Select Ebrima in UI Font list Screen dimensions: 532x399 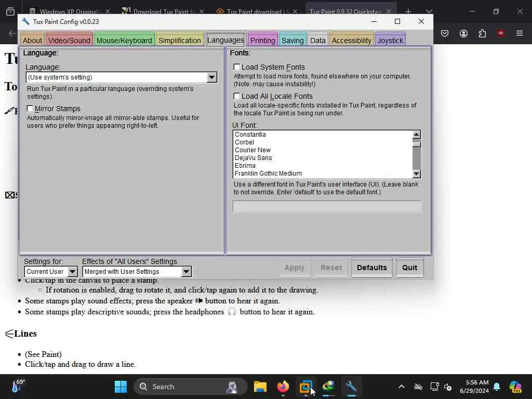click(x=245, y=166)
